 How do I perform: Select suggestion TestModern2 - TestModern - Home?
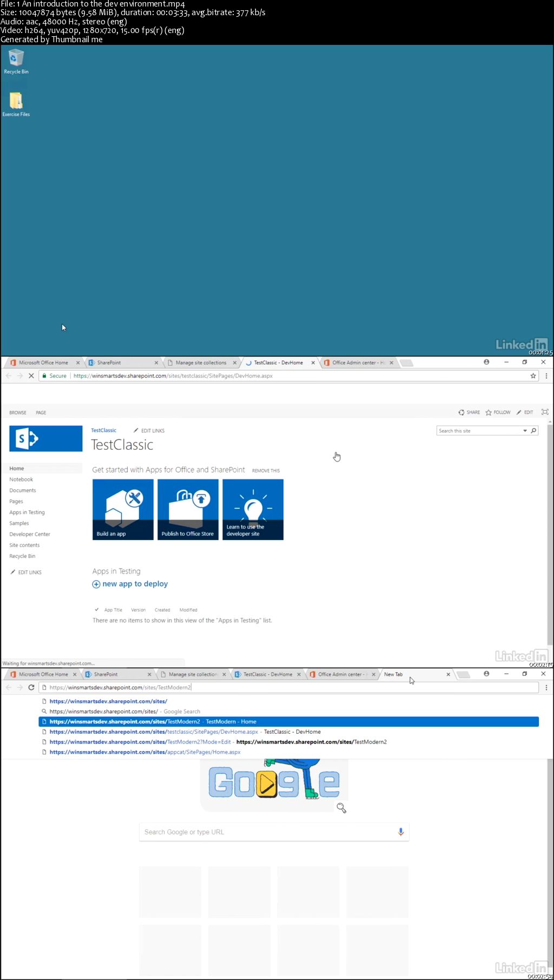[288, 721]
